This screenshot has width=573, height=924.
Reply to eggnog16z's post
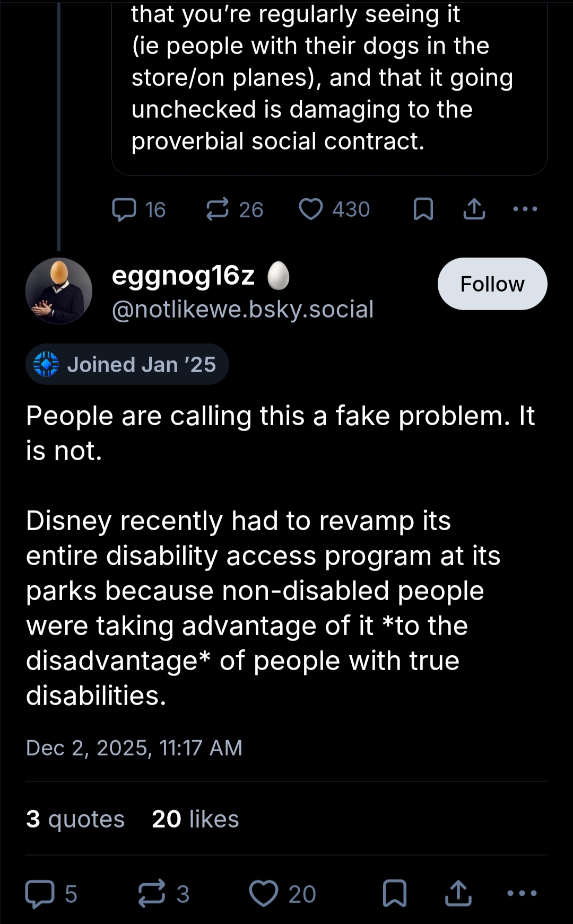click(40, 894)
